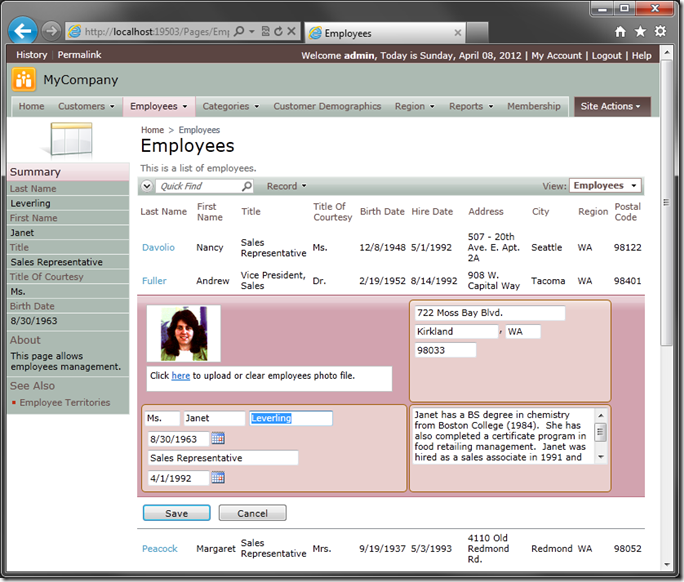This screenshot has height=582, width=684.
Task: Click the Cancel button
Action: (253, 513)
